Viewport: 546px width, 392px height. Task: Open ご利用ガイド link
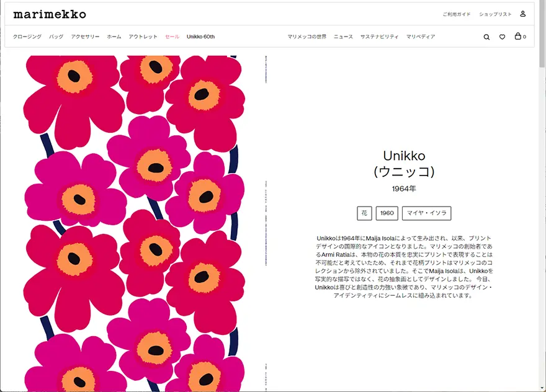(457, 14)
